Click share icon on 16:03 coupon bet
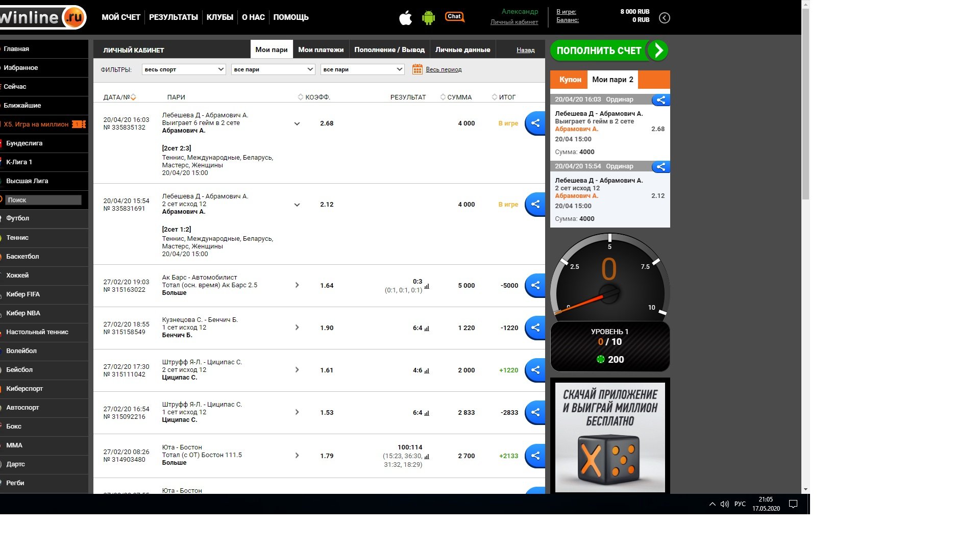The image size is (980, 551). (x=660, y=100)
